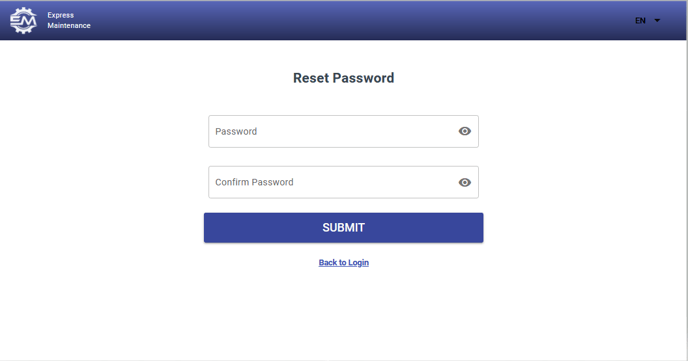Toggle visibility for the Confirm Password field
688x361 pixels.
(x=465, y=182)
